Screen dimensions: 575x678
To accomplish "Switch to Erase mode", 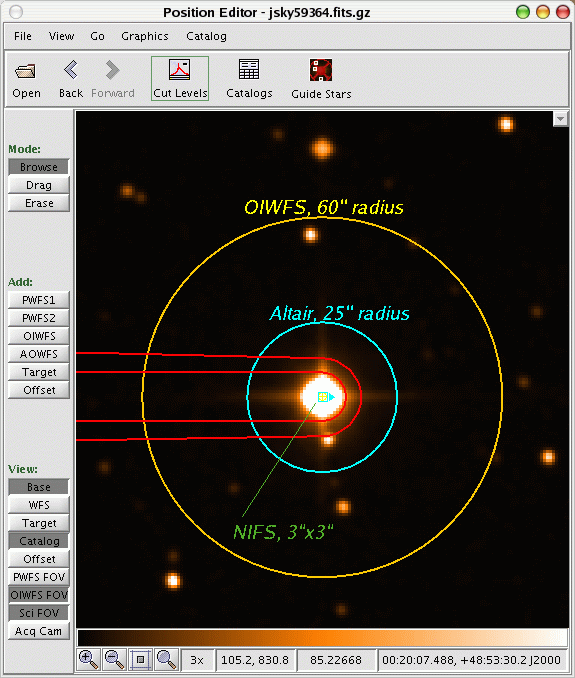I will [38, 203].
